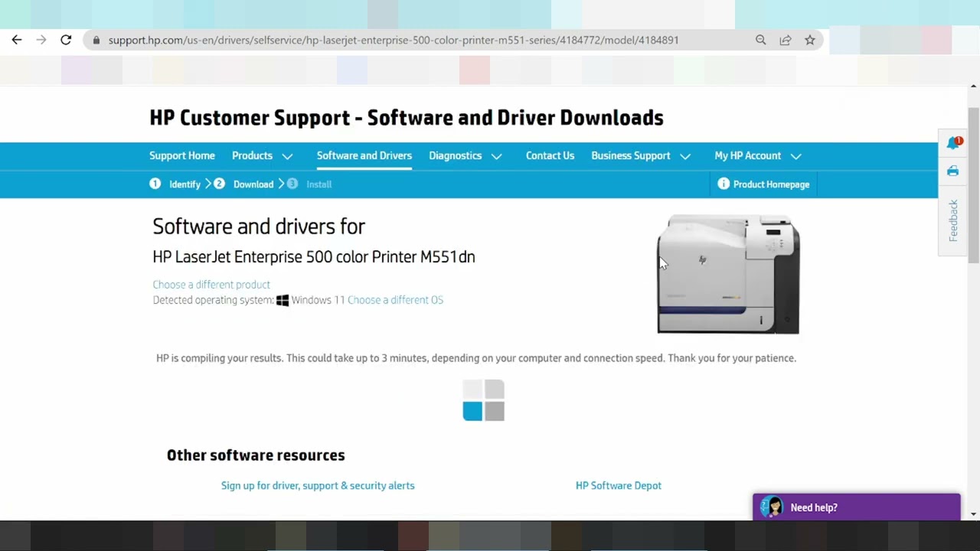Go to the Identify step label
This screenshot has height=551, width=980.
click(185, 184)
